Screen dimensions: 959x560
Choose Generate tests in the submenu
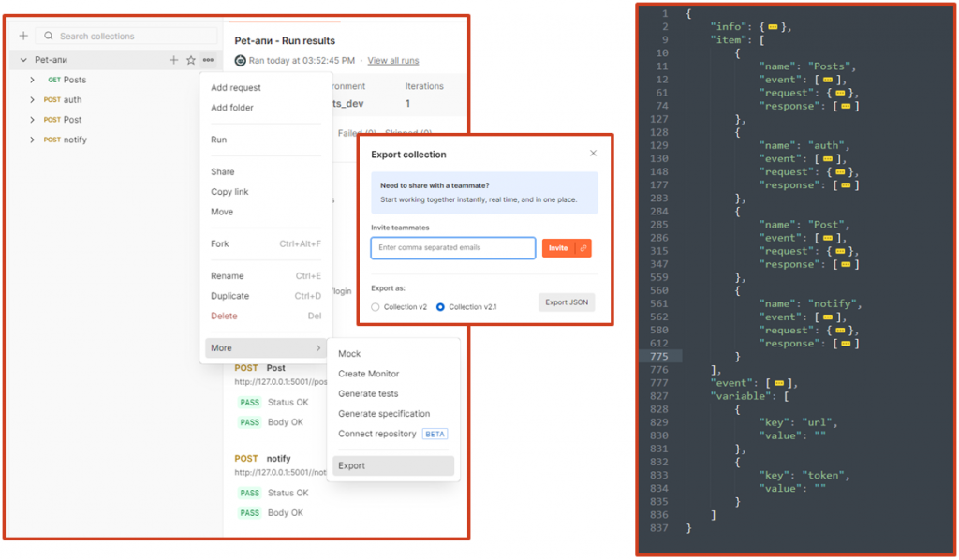pyautogui.click(x=368, y=394)
